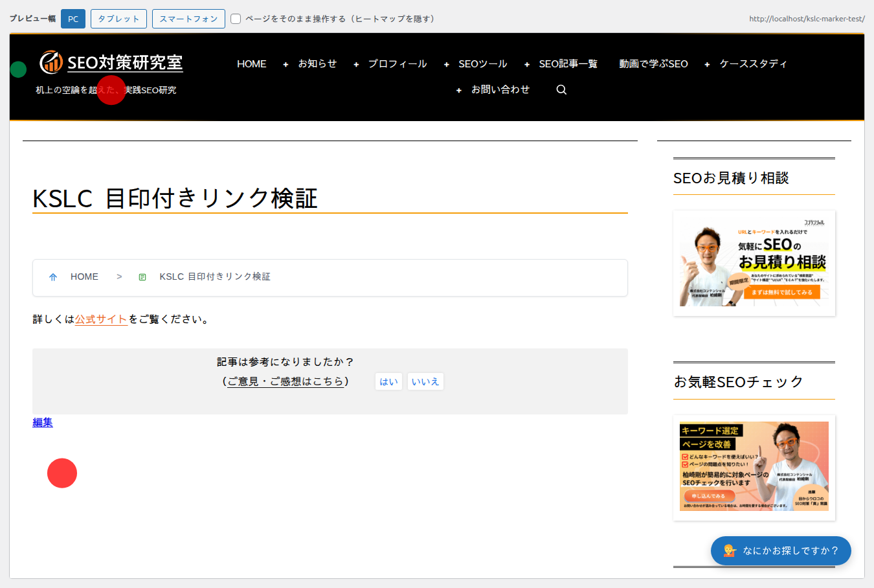
Task: Answer いいえ to article feedback
Action: click(425, 381)
